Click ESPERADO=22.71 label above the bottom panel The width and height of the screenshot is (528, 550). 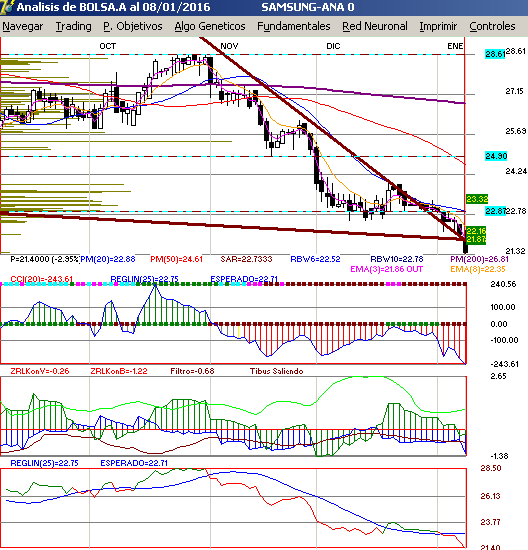pos(134,463)
